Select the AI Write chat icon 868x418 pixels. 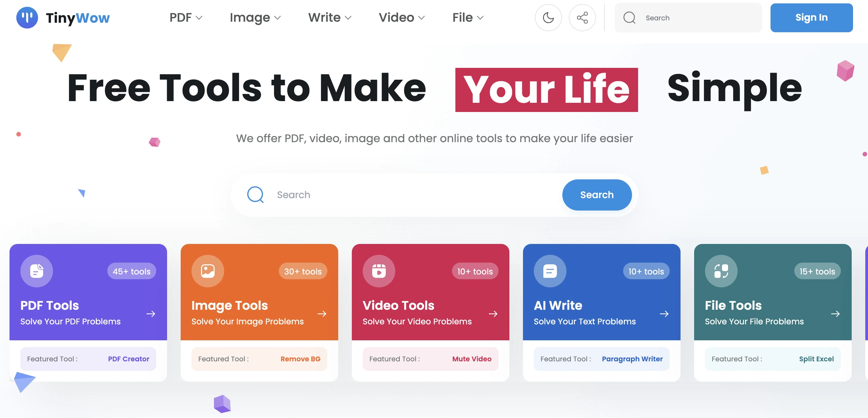coord(550,271)
